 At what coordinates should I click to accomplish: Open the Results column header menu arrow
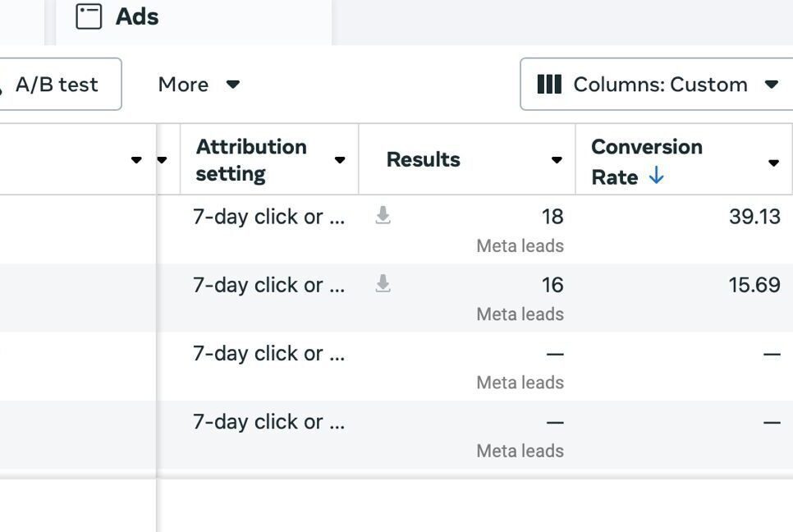557,160
